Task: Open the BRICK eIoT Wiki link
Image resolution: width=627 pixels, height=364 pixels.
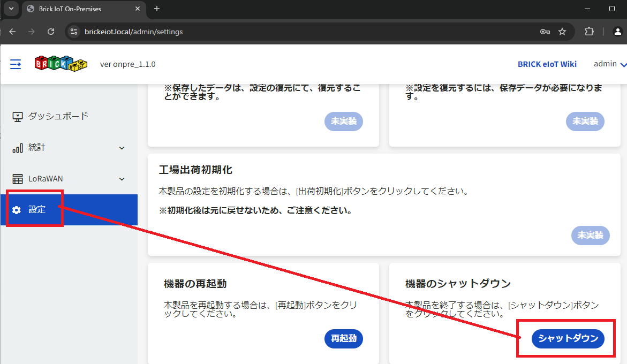Action: pyautogui.click(x=547, y=64)
